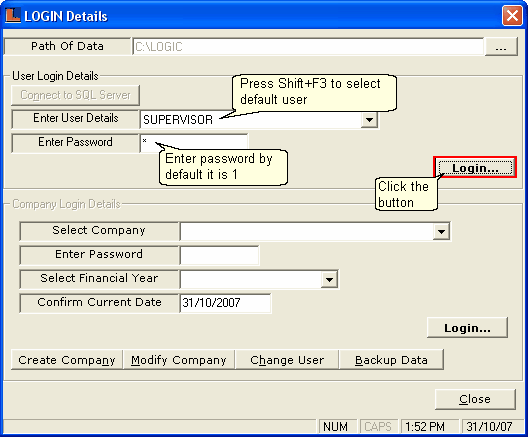Click the Create Company button
Screen dimensions: 528x437
pos(67,360)
